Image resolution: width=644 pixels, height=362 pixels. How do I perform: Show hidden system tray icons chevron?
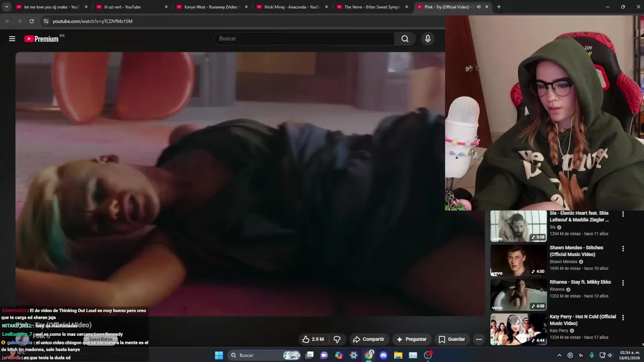[559, 355]
